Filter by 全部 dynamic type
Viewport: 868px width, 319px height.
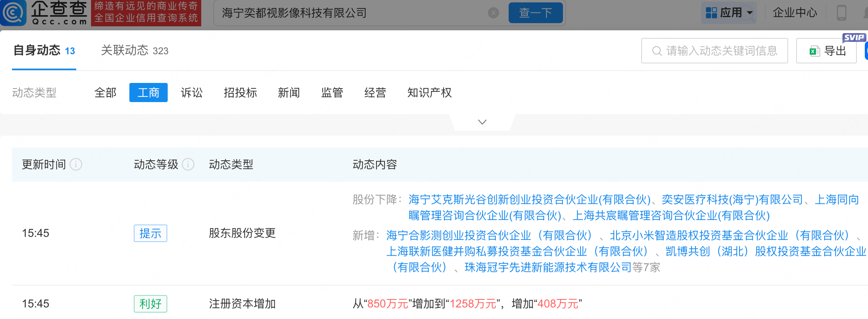(105, 93)
